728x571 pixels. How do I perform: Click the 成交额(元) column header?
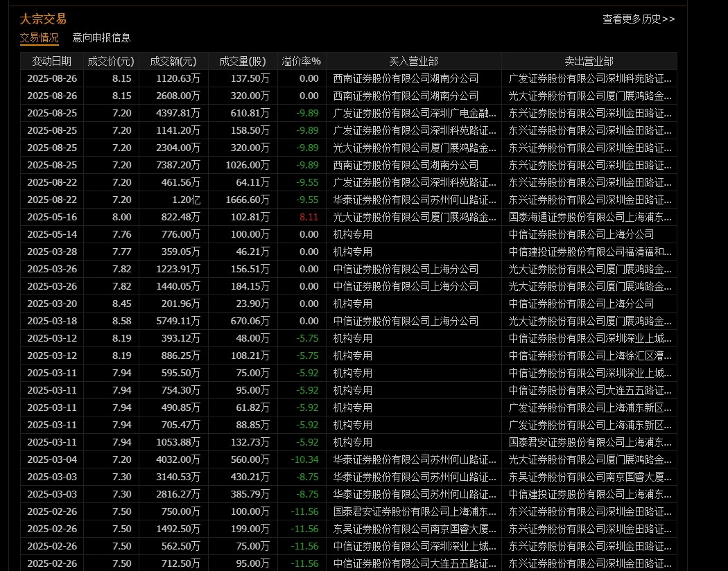(173, 61)
